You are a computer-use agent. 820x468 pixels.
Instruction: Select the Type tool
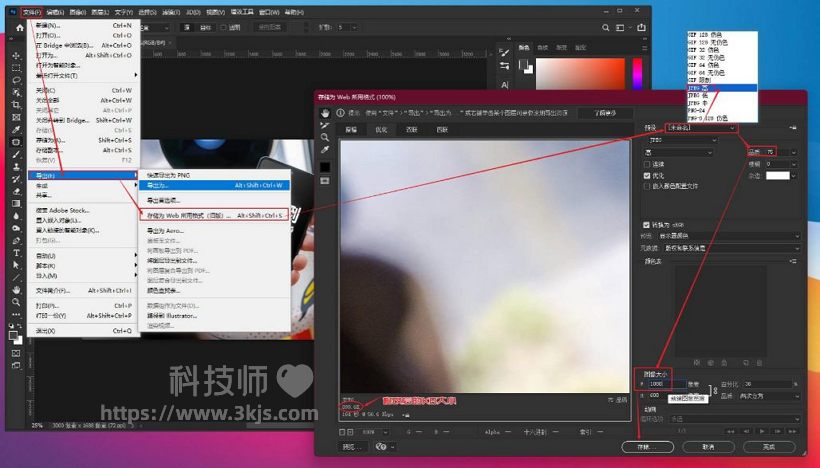[16, 253]
